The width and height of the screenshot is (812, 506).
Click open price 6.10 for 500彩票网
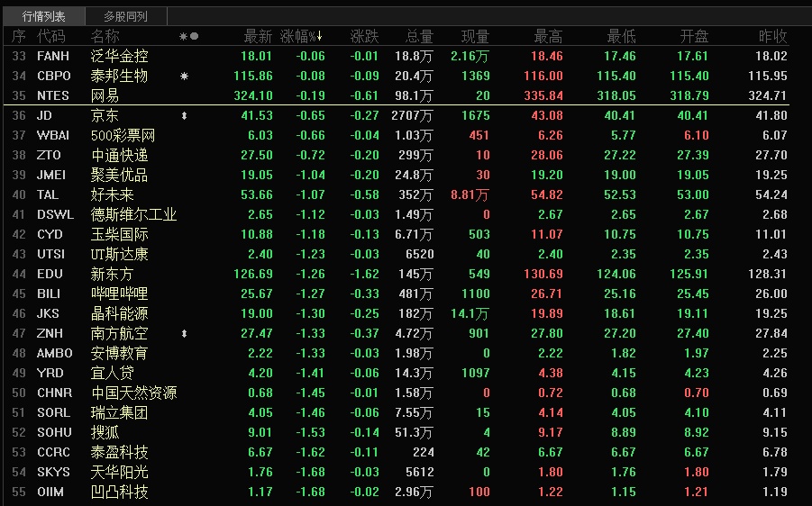pos(696,136)
